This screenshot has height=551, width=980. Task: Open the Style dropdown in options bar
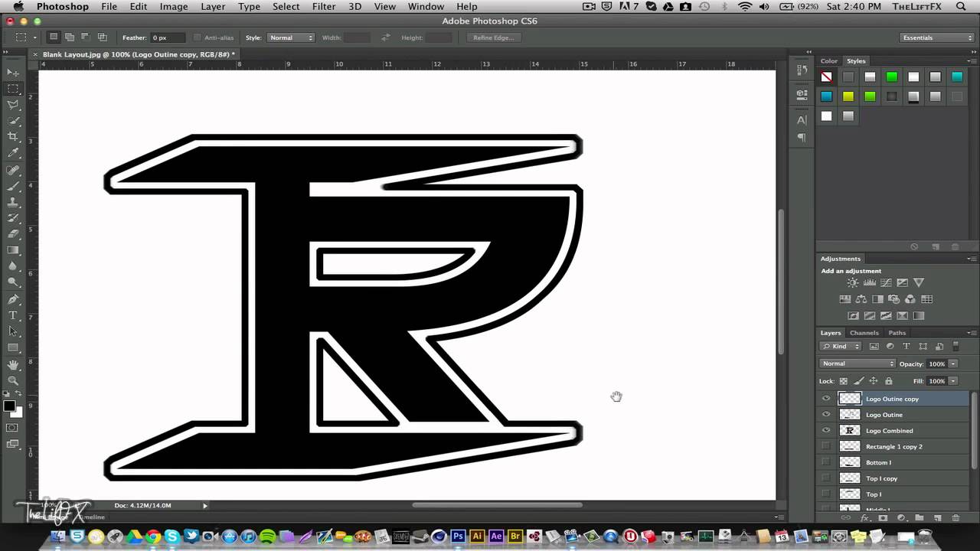pos(291,37)
